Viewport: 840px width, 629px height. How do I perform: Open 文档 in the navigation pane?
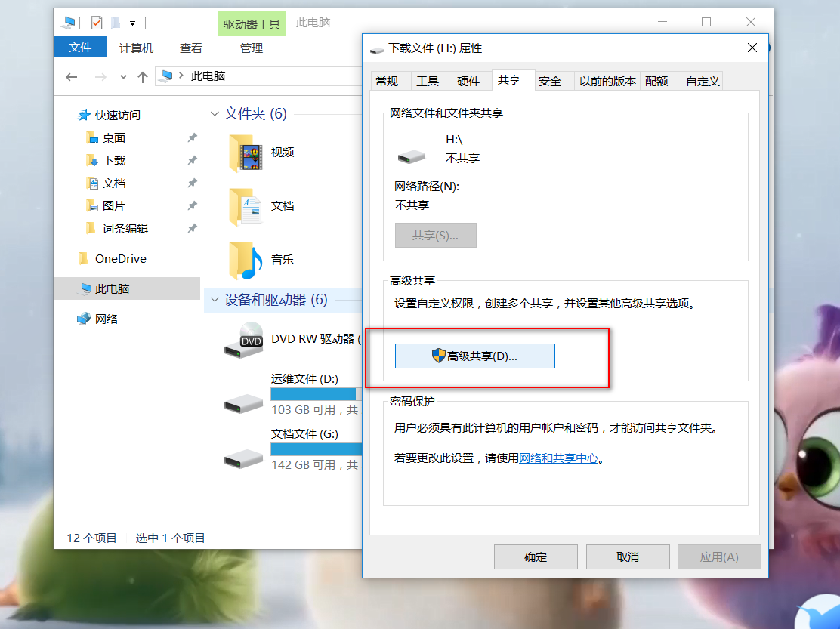[x=113, y=183]
